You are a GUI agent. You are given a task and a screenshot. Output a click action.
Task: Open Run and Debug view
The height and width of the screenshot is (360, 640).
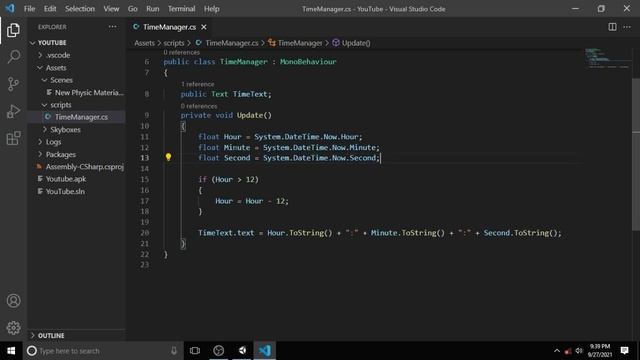[13, 111]
